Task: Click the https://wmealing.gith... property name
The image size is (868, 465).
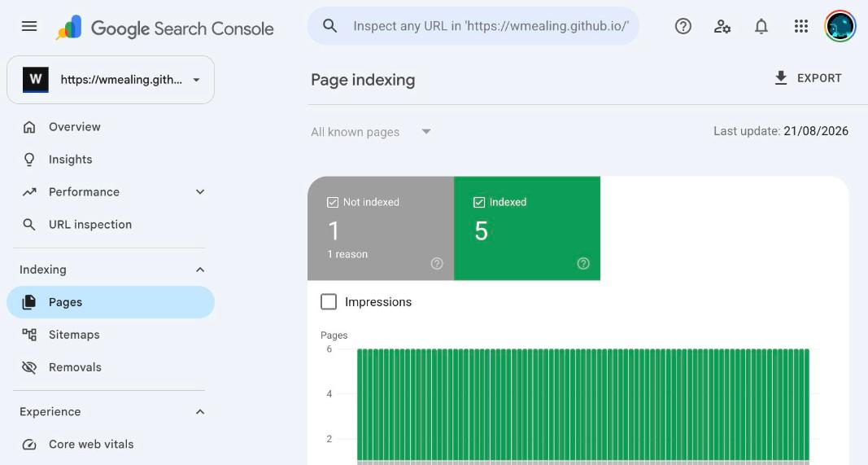Action: 121,80
